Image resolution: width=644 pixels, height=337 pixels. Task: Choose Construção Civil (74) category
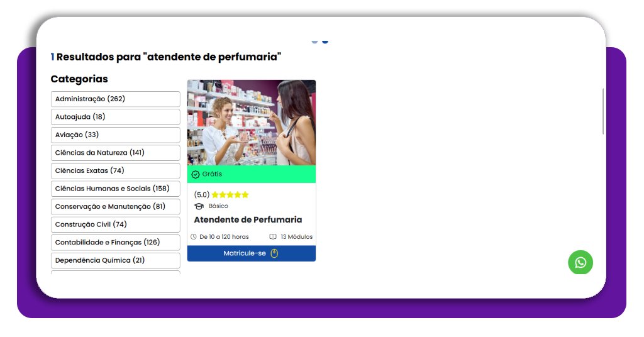pyautogui.click(x=116, y=224)
